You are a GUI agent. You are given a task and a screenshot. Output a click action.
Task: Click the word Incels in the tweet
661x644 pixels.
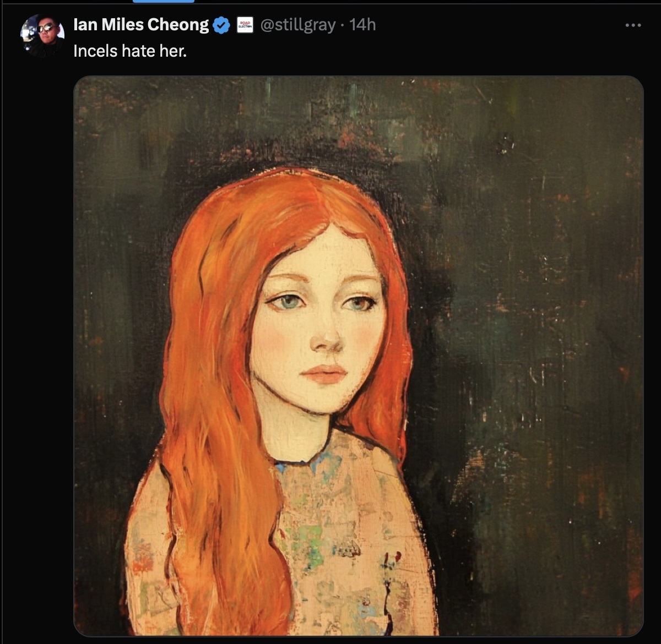95,51
